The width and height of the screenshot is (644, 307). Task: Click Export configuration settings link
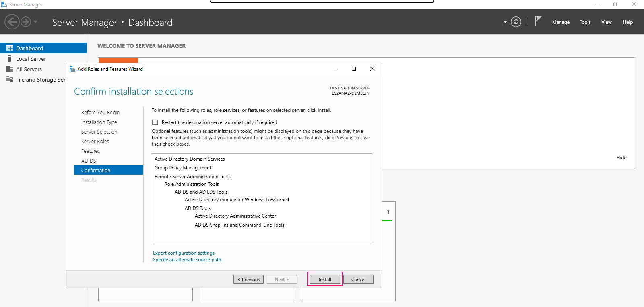(x=184, y=253)
